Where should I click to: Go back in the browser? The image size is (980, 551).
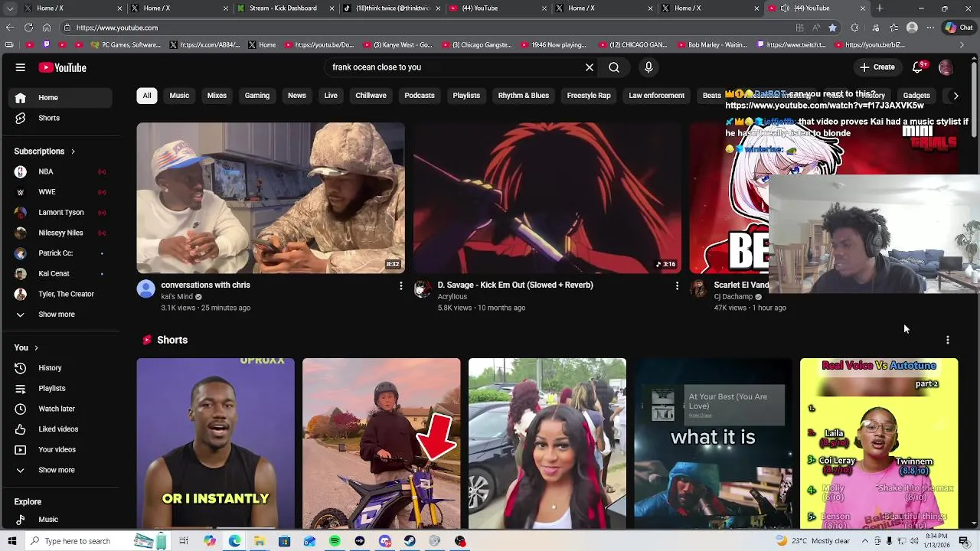(x=10, y=28)
